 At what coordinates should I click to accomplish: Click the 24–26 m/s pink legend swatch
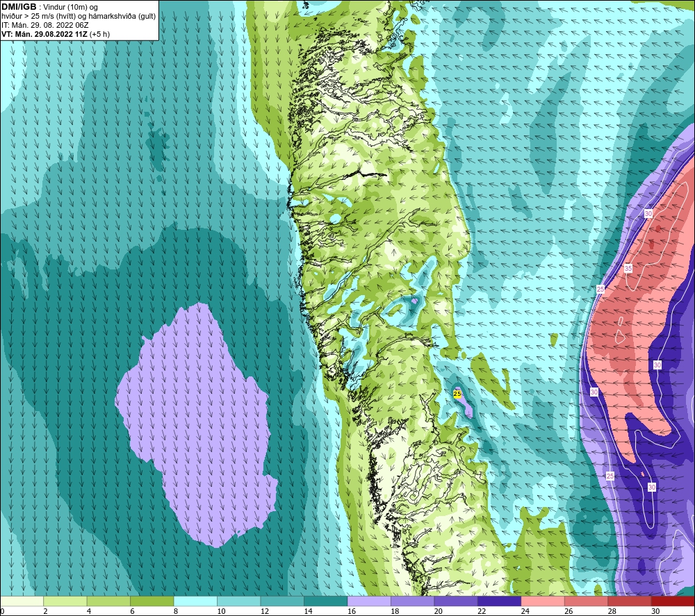[x=543, y=601]
